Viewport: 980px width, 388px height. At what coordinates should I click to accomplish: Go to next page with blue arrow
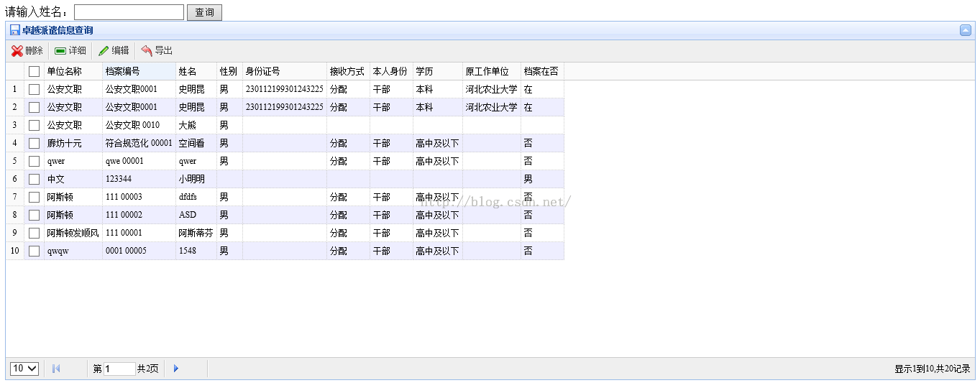click(176, 369)
